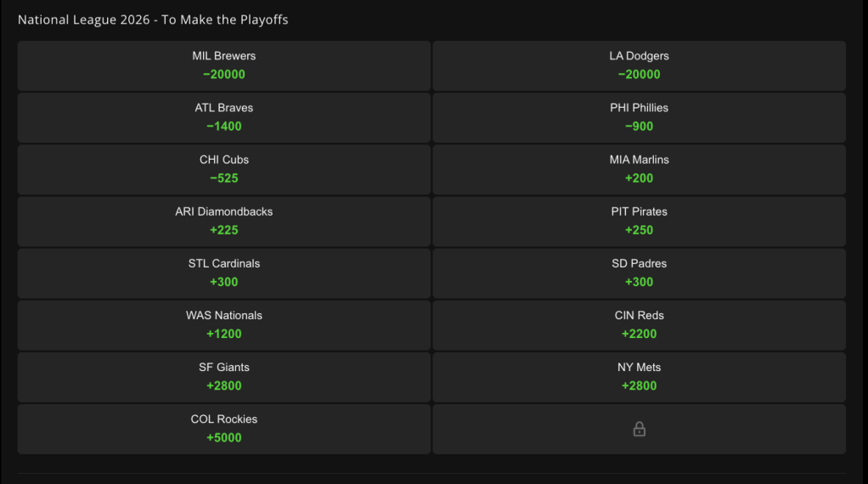This screenshot has width=868, height=484.
Task: Pick PHI Phillies at -900
Action: 639,118
